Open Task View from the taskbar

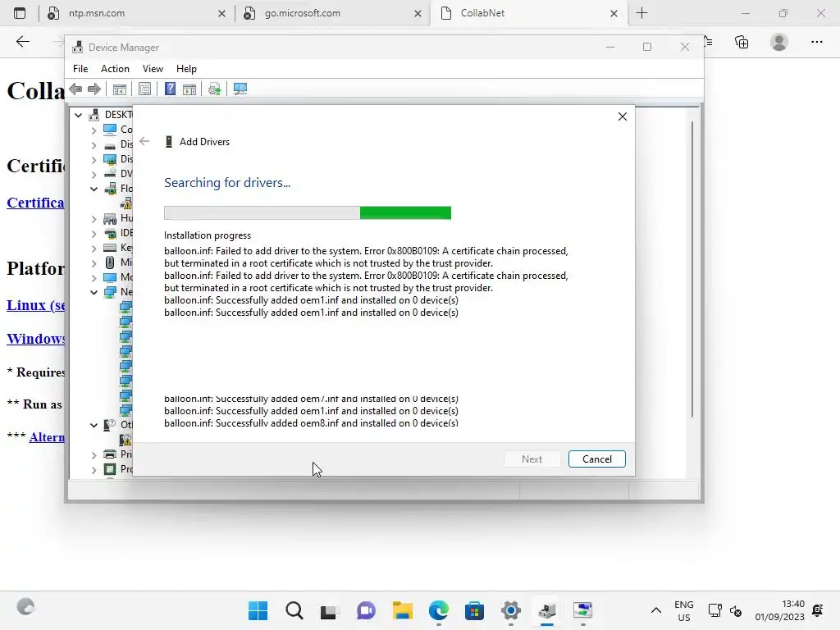click(328, 611)
